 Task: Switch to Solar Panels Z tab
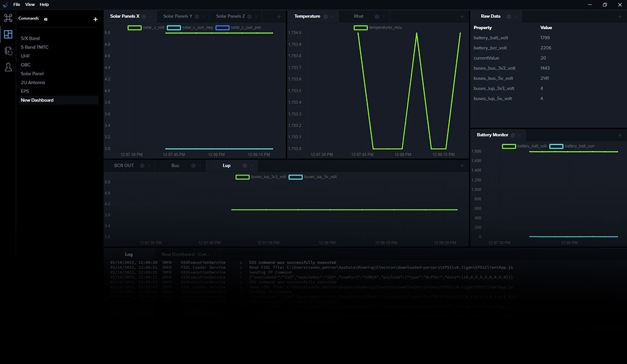pos(230,17)
